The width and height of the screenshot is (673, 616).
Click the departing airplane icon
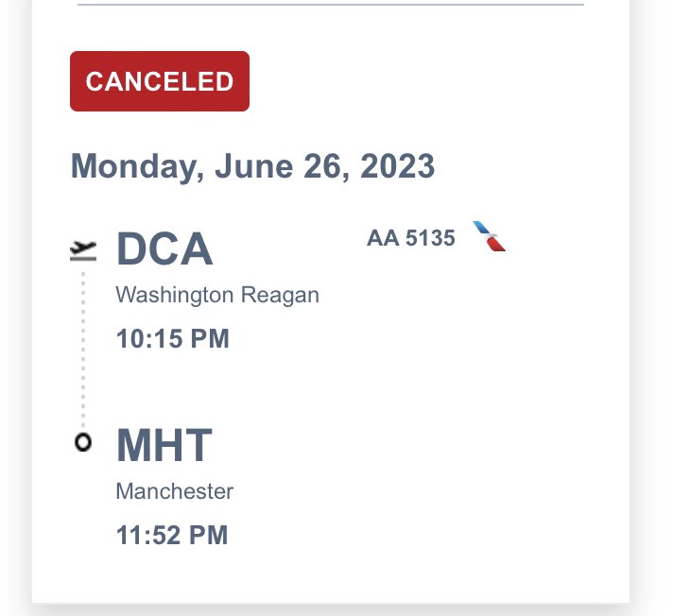pos(83,250)
